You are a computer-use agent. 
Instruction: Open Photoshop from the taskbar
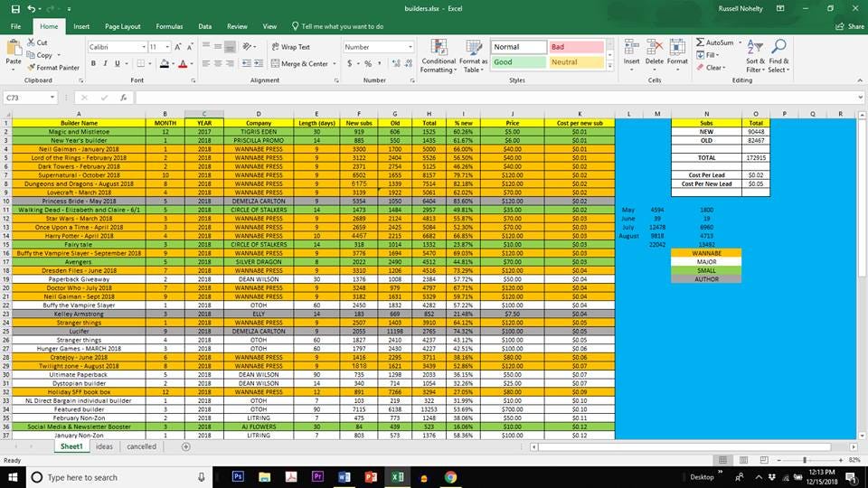click(238, 477)
